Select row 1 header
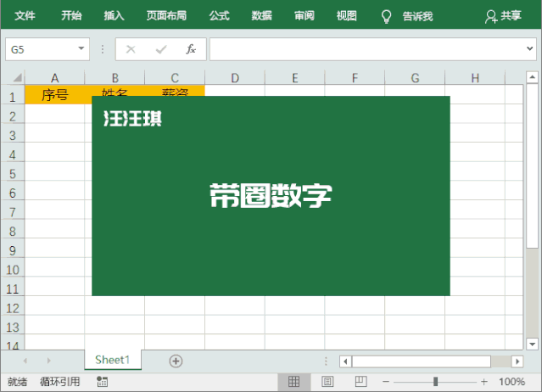Image resolution: width=542 pixels, height=392 pixels. pos(13,95)
